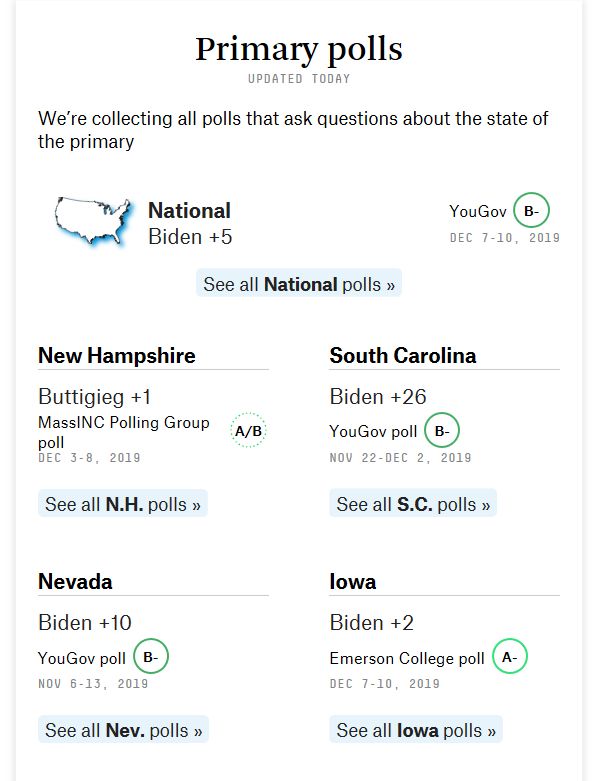This screenshot has height=781, width=592.
Task: Select the Nevada heading
Action: [75, 581]
